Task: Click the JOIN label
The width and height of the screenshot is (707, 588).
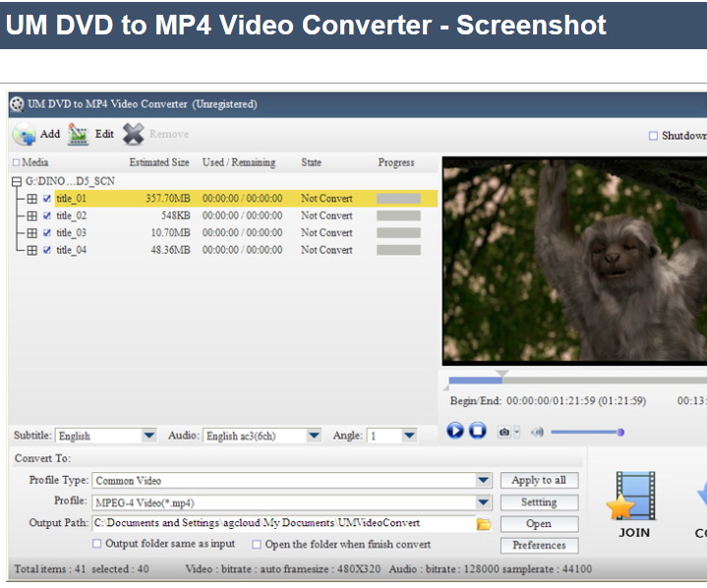Action: (634, 533)
